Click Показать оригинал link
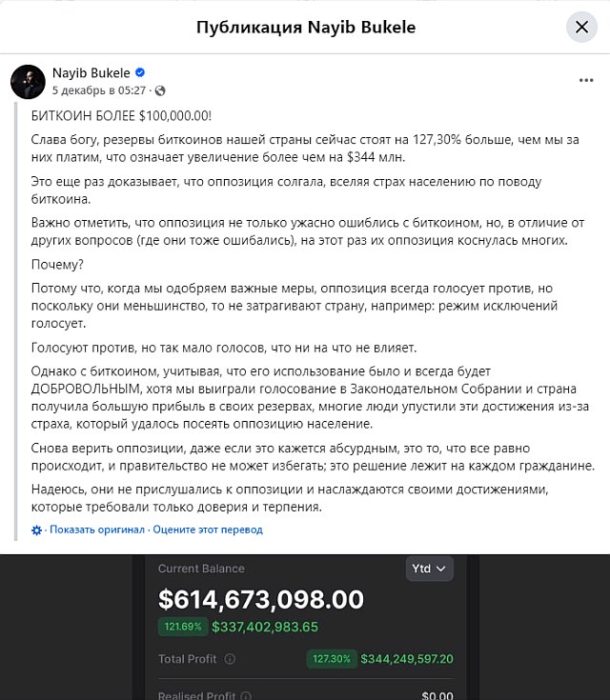610x700 pixels. (97, 530)
